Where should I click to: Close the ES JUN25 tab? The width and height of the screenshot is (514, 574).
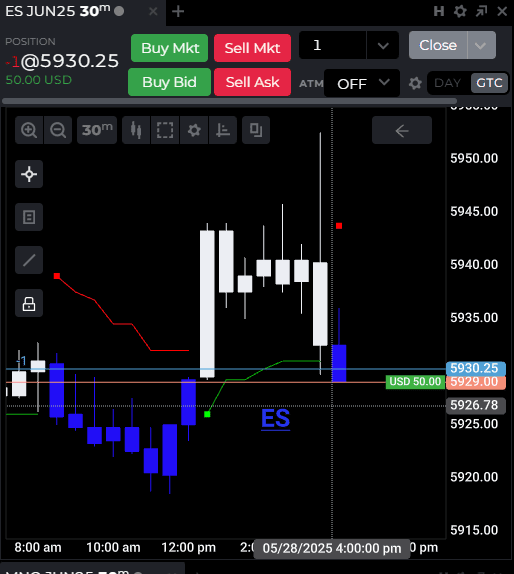153,12
